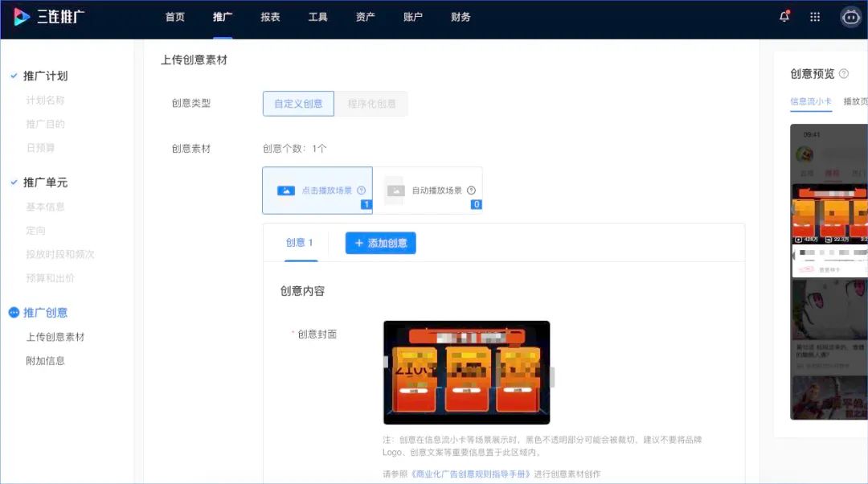
Task: Click the image icon in the 点击播放场景 card
Action: (x=286, y=190)
